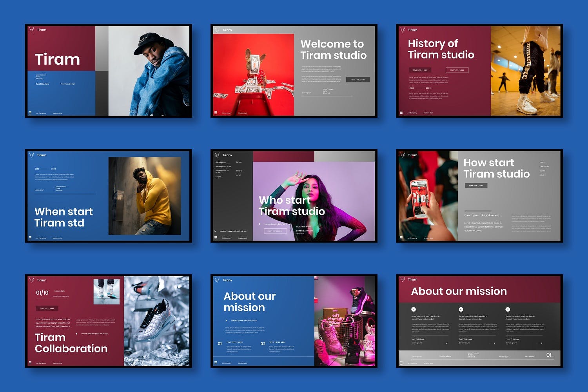The image size is (588, 392).
Task: Click Premium Design label on Tiram title slide
Action: (x=67, y=84)
